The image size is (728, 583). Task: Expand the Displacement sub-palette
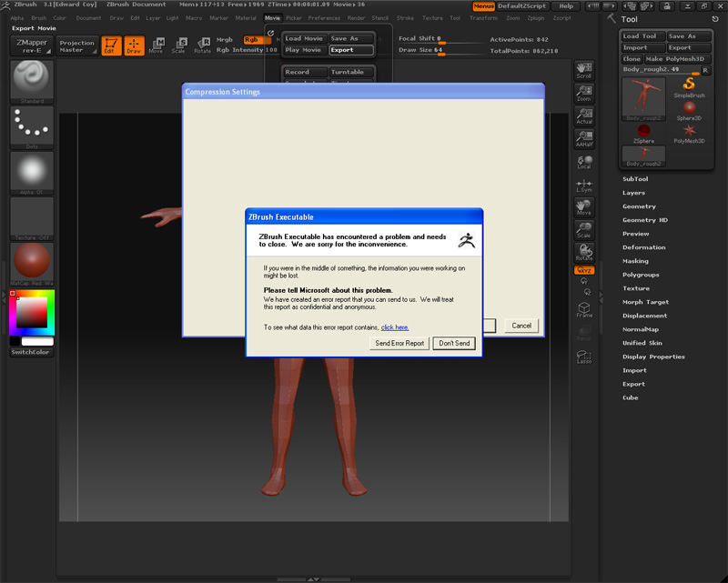644,316
